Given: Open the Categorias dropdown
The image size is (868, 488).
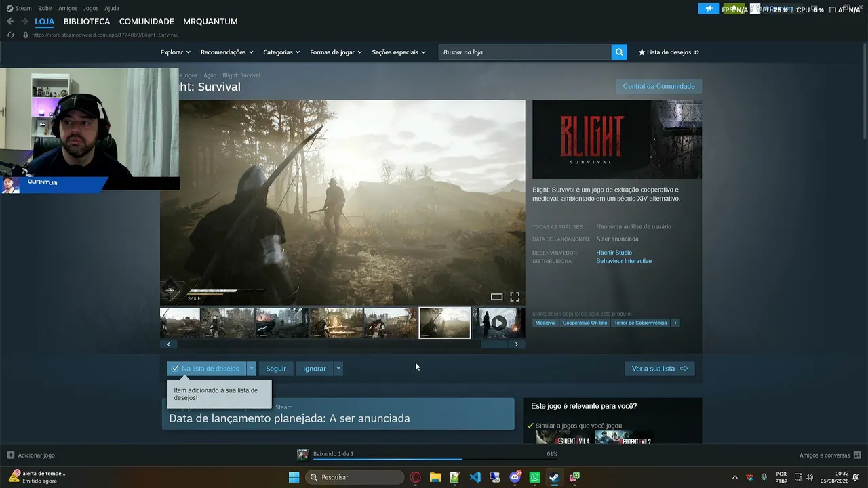Looking at the screenshot, I should tap(281, 52).
